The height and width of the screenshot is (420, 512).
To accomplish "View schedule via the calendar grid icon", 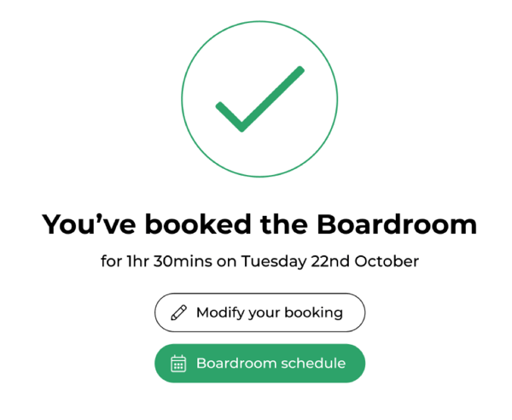I will 178,364.
